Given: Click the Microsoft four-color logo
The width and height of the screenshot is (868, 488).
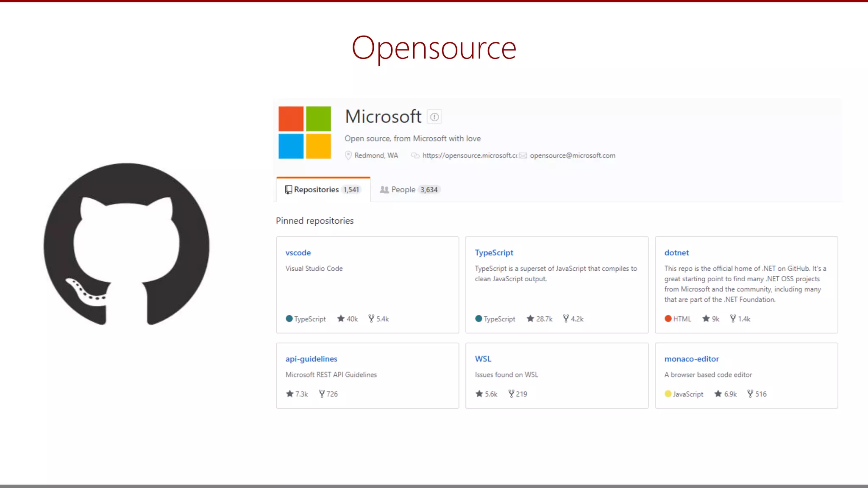Looking at the screenshot, I should coord(305,132).
